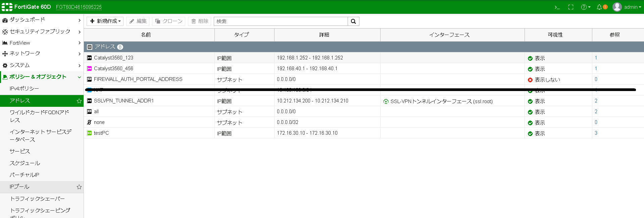
Task: Open the help menu icon
Action: (x=586, y=7)
